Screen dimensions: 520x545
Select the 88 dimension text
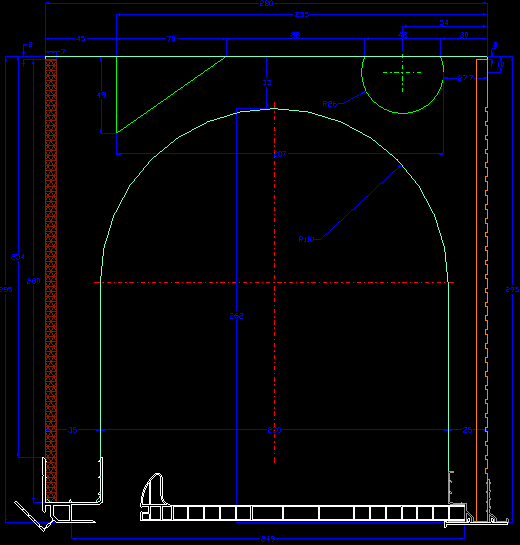pyautogui.click(x=295, y=35)
